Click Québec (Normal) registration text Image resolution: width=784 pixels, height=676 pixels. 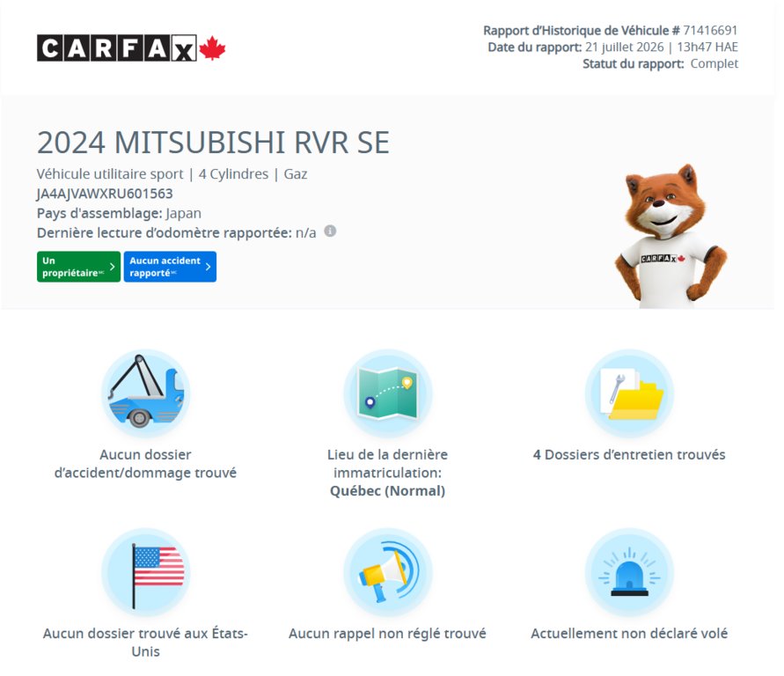387,491
